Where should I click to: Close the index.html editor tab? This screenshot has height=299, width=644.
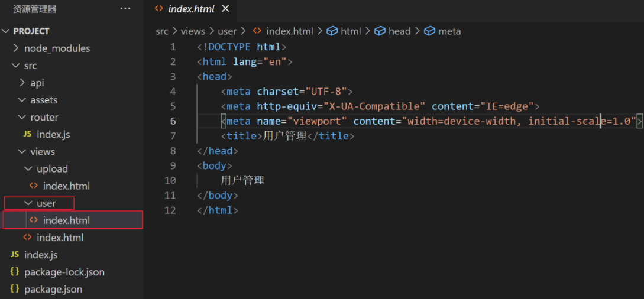click(226, 9)
